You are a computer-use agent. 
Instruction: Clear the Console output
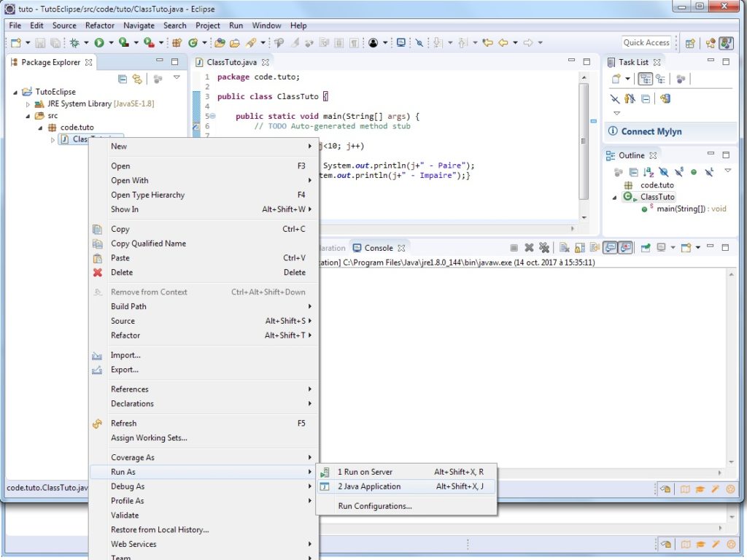(x=564, y=246)
